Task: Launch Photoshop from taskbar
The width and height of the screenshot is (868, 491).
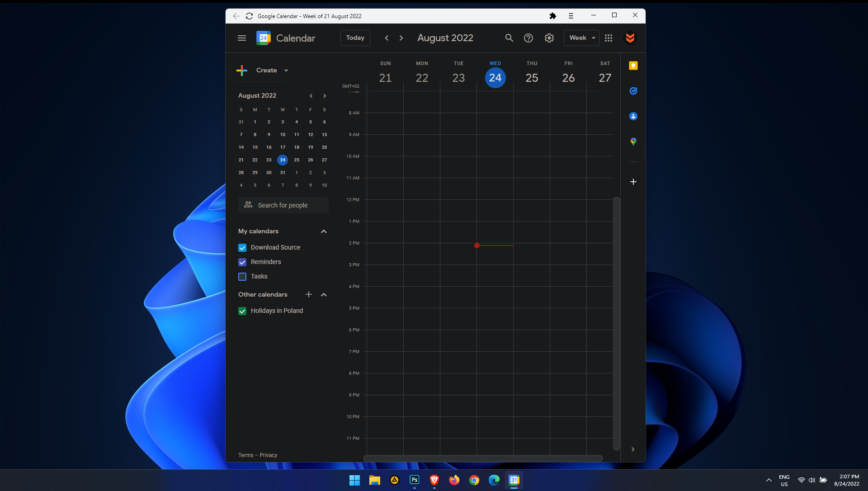Action: [415, 480]
